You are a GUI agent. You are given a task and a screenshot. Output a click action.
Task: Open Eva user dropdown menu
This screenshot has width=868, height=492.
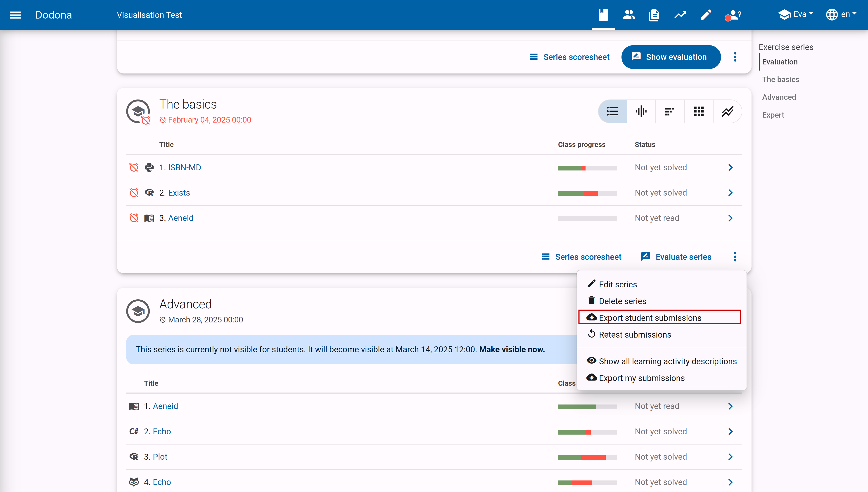coord(796,14)
